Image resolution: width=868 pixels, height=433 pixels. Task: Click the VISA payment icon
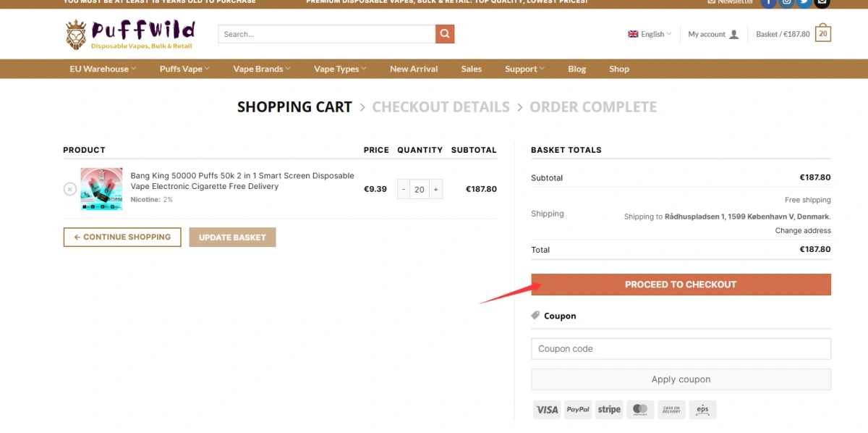547,410
